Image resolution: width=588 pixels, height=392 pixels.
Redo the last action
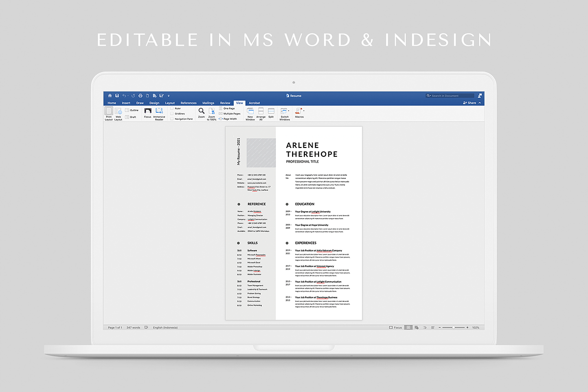(x=133, y=96)
